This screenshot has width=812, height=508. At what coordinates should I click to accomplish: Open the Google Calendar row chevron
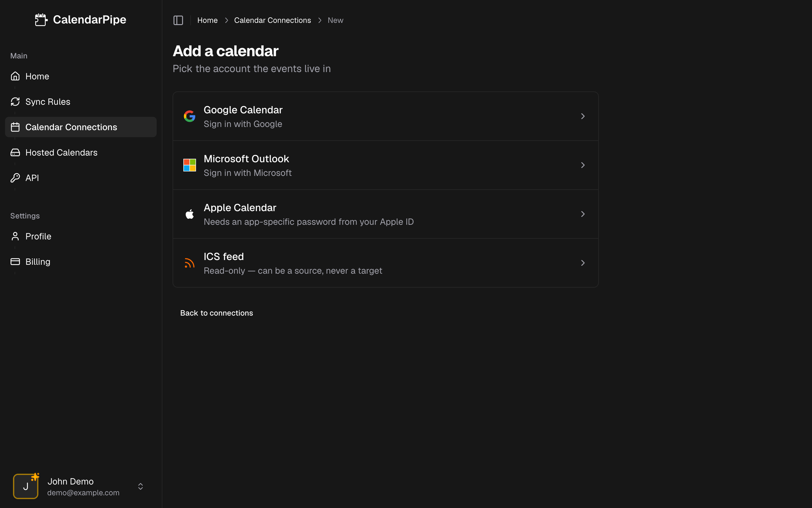pos(583,116)
